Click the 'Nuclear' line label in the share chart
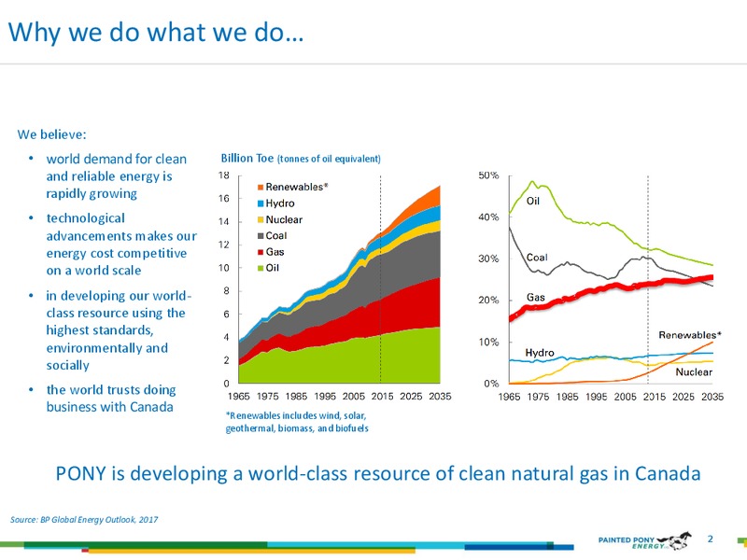Image resolution: width=747 pixels, height=560 pixels. click(694, 371)
